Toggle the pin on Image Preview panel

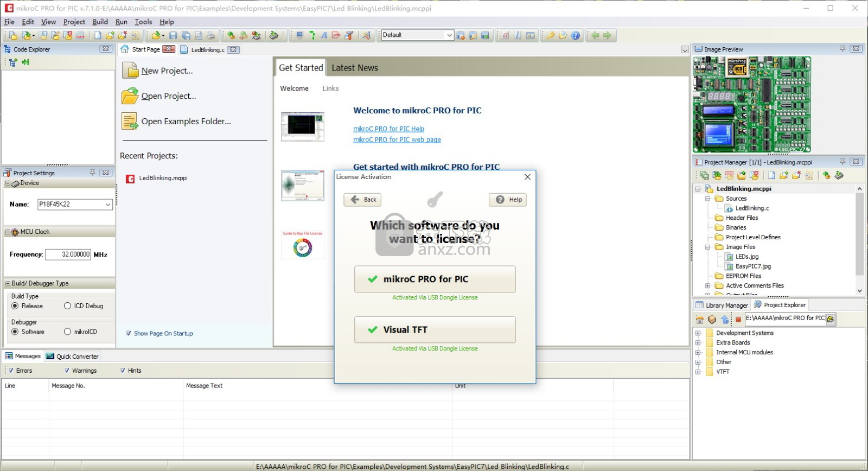point(843,49)
